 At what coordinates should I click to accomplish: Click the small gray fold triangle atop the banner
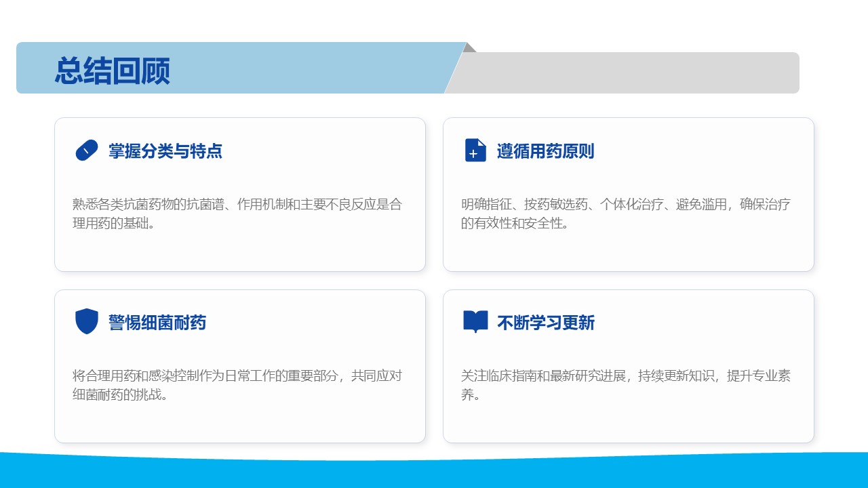coord(469,47)
